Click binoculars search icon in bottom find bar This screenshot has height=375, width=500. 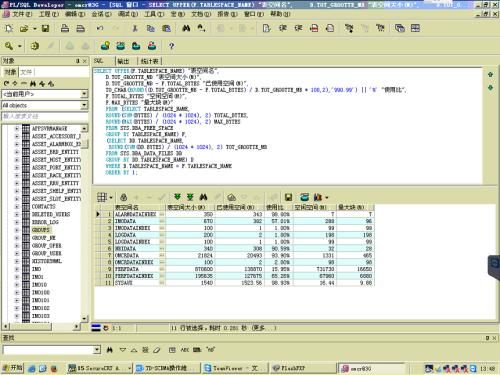click(110, 350)
